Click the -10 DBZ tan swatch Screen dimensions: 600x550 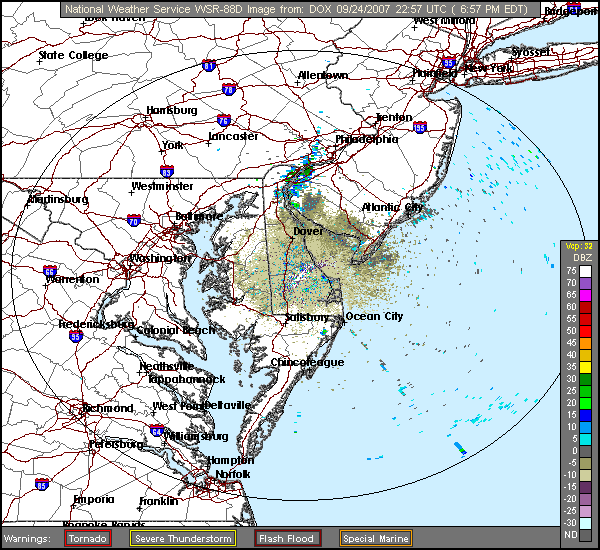[585, 475]
